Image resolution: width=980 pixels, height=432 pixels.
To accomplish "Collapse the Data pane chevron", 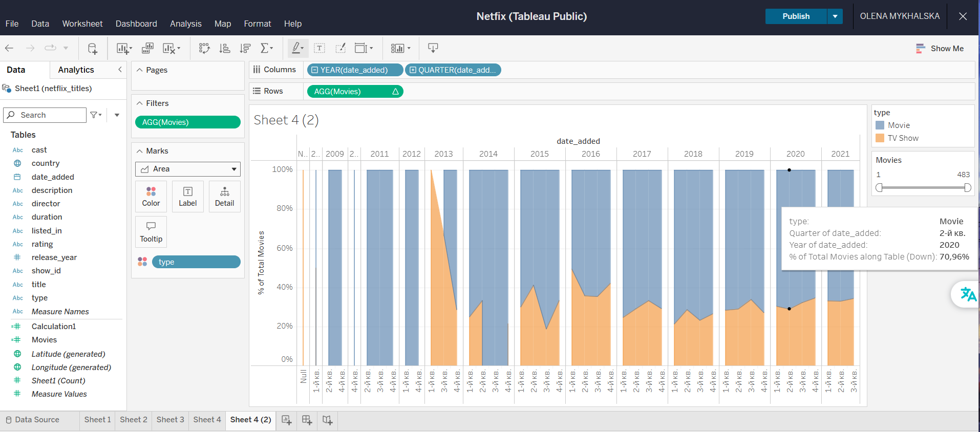I will point(120,70).
